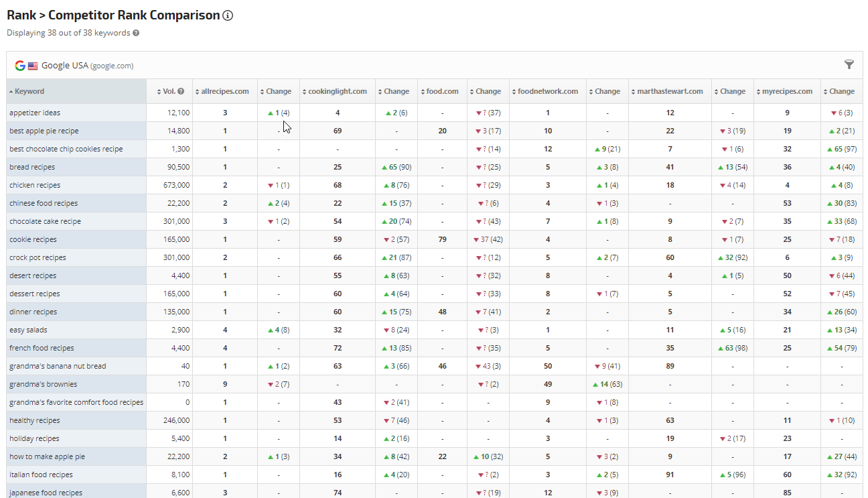Click the Google logo icon
The height and width of the screenshot is (498, 868).
click(x=20, y=66)
